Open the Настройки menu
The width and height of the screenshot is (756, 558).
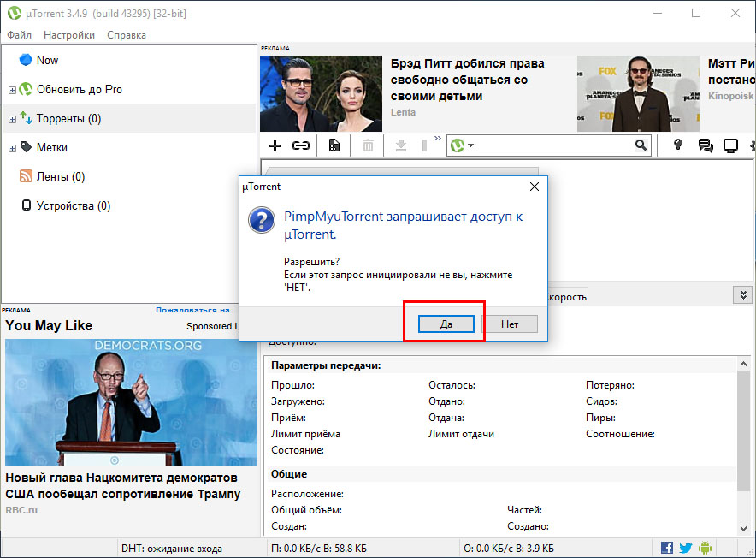click(69, 35)
